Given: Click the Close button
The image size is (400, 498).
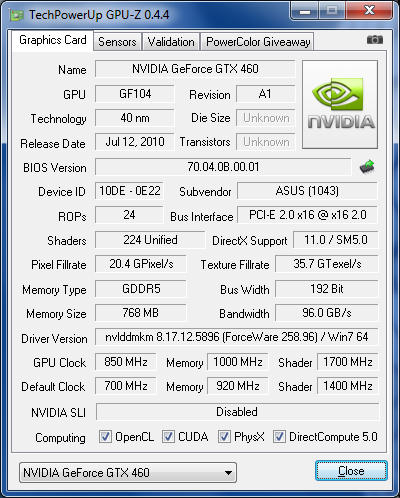Looking at the screenshot, I should [351, 471].
